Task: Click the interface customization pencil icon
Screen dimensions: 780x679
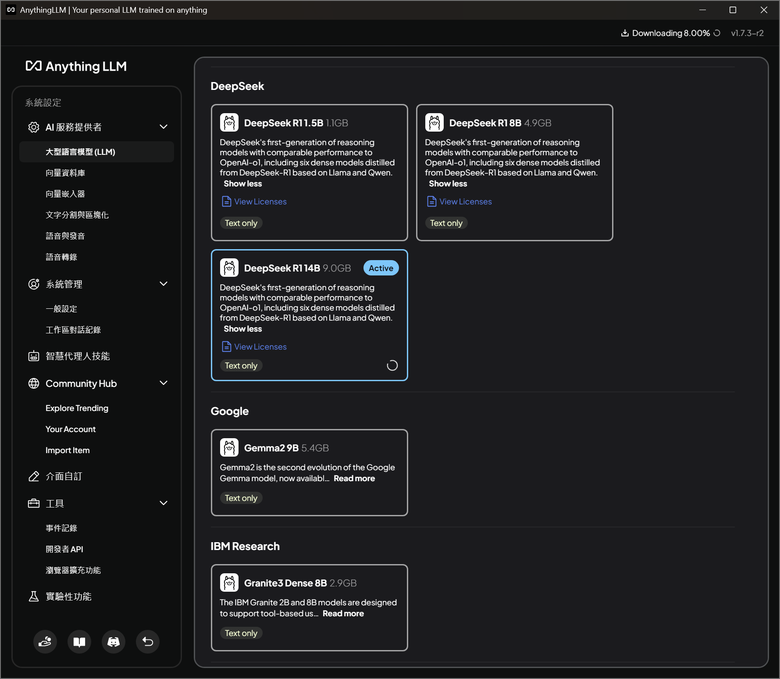Action: click(33, 477)
